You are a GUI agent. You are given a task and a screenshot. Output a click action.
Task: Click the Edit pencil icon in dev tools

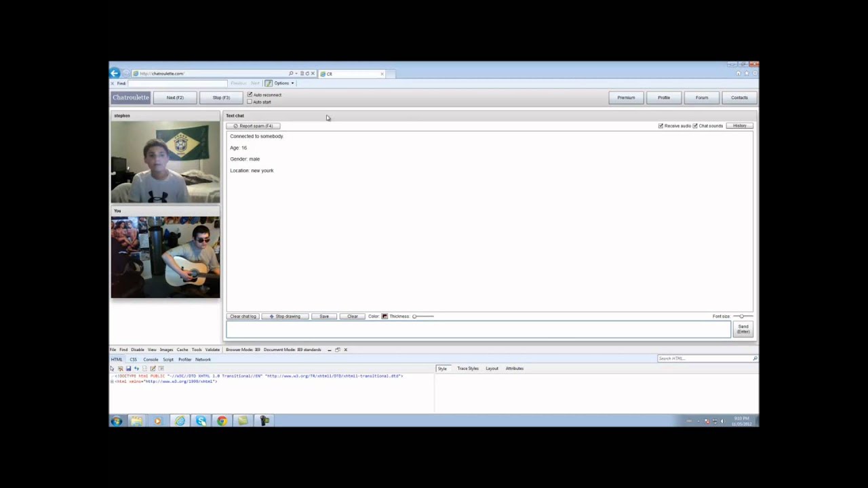(x=153, y=368)
